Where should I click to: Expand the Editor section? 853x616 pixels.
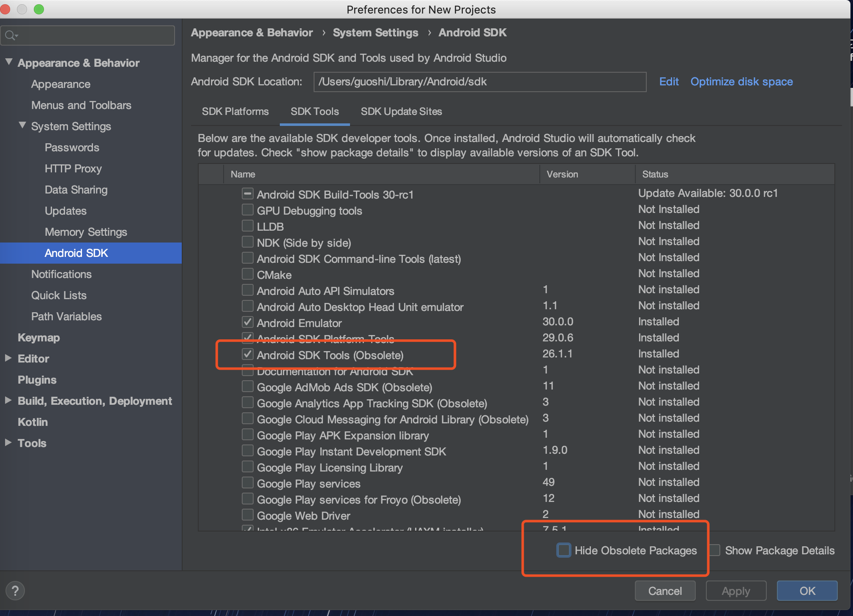click(8, 358)
